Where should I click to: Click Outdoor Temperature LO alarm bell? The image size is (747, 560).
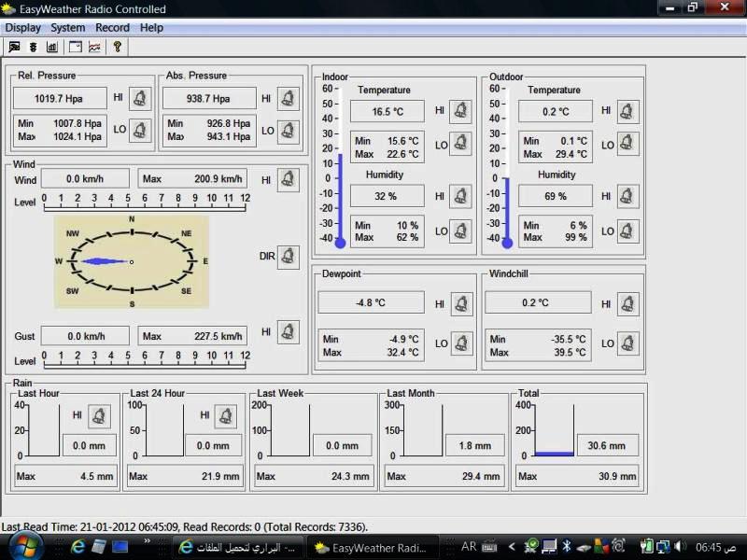point(627,143)
